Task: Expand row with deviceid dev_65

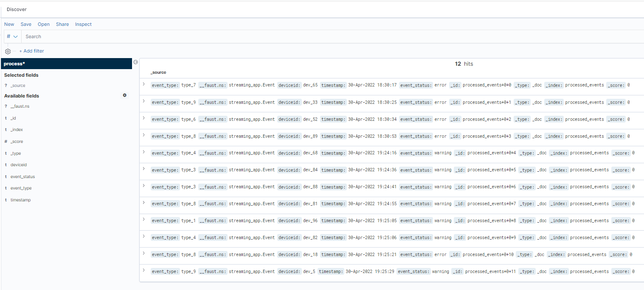Action: 143,84
